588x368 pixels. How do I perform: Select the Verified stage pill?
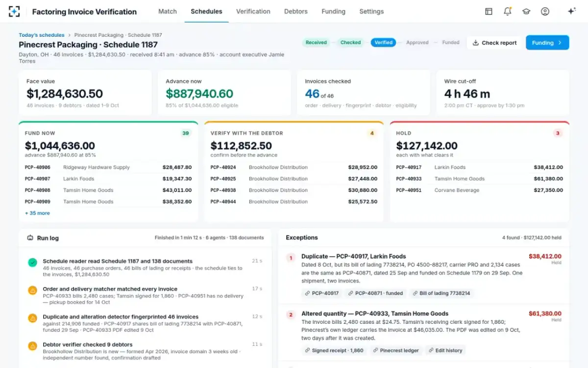click(x=383, y=43)
